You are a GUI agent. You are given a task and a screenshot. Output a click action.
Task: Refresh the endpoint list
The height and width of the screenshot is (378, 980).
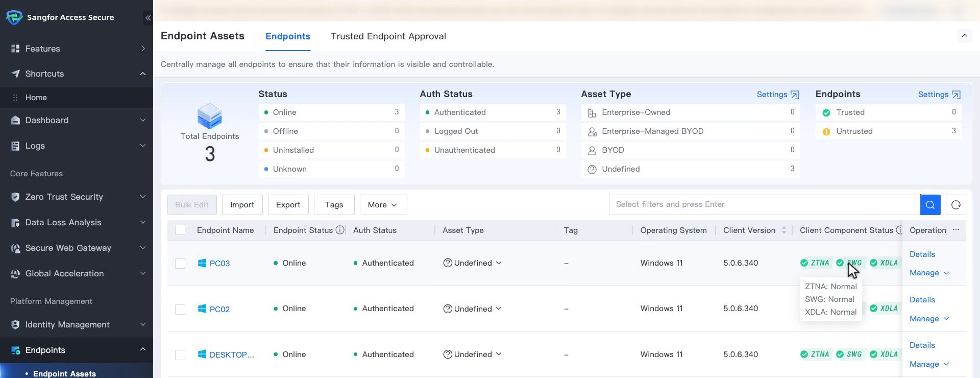click(956, 205)
